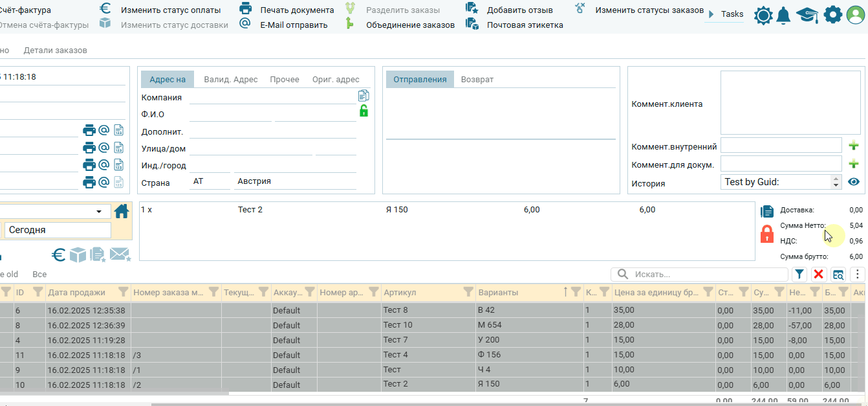Click the blue house icon

[122, 212]
